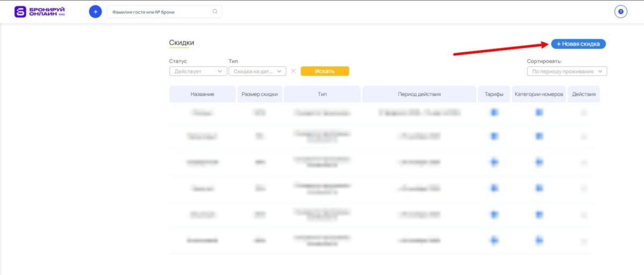This screenshot has height=275, width=644.
Task: Click the blue plus button in header
Action: click(x=95, y=11)
